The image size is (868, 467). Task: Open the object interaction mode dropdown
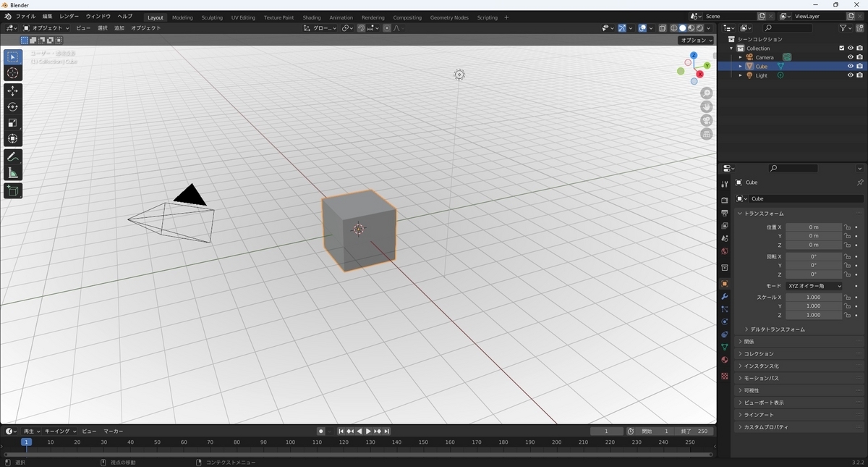(46, 28)
